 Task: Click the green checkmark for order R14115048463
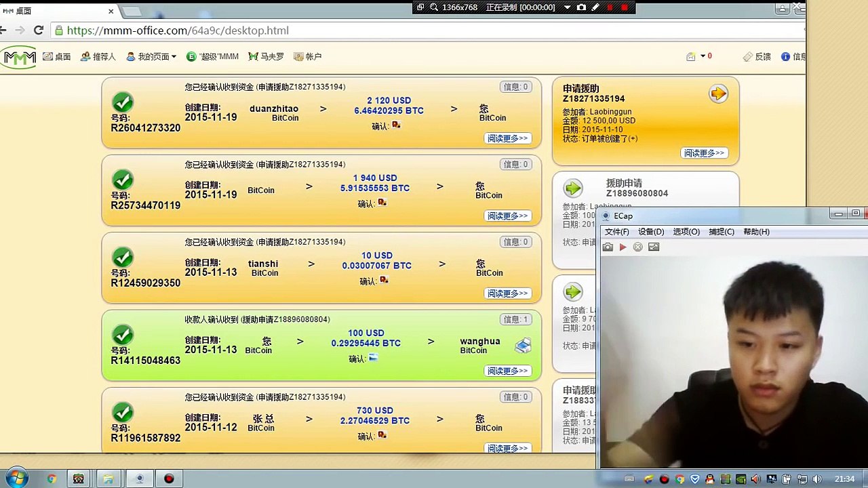[122, 335]
